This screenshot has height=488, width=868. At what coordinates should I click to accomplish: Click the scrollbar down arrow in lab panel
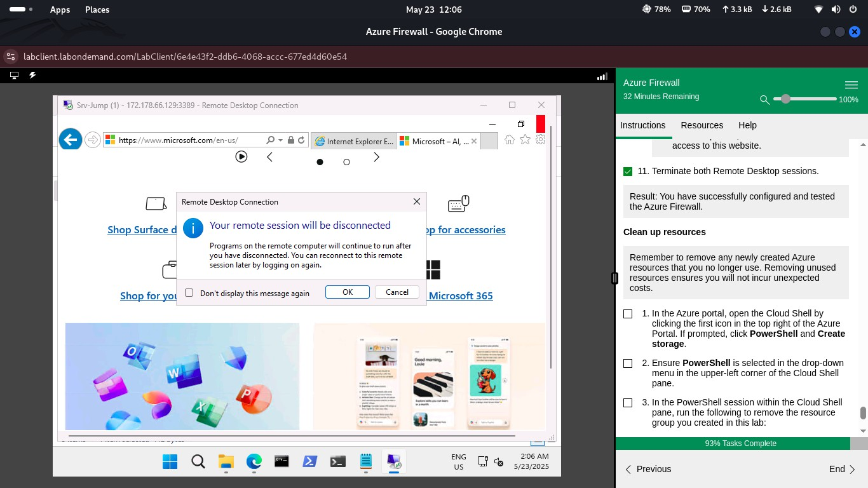[x=862, y=430]
